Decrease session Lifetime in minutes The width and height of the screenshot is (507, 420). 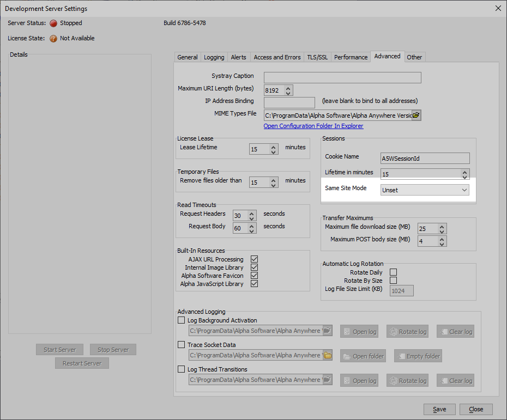[464, 177]
